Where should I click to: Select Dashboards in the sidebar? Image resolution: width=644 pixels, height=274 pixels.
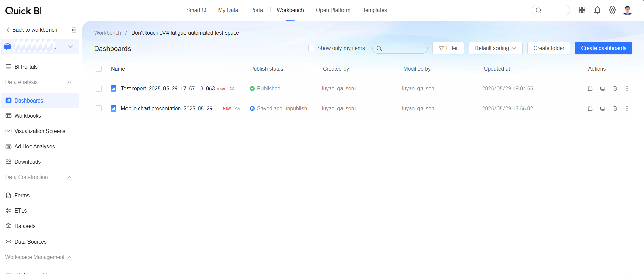[40, 101]
